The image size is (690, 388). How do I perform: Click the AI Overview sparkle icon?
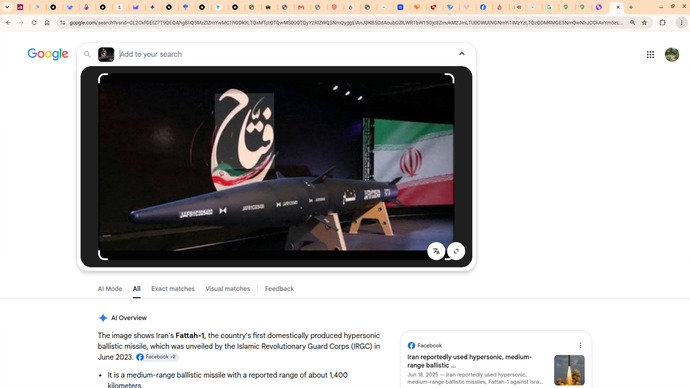point(103,318)
